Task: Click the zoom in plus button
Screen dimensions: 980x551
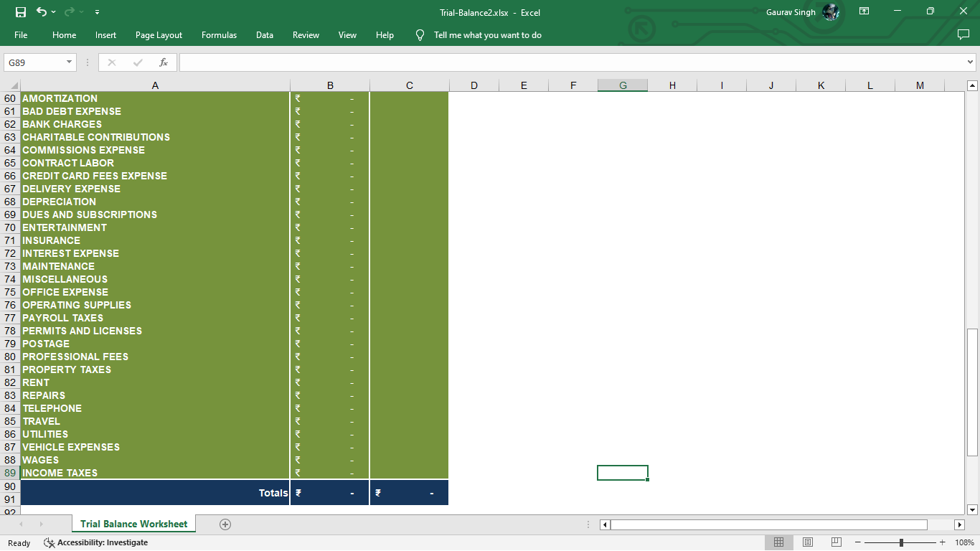Action: coord(943,542)
